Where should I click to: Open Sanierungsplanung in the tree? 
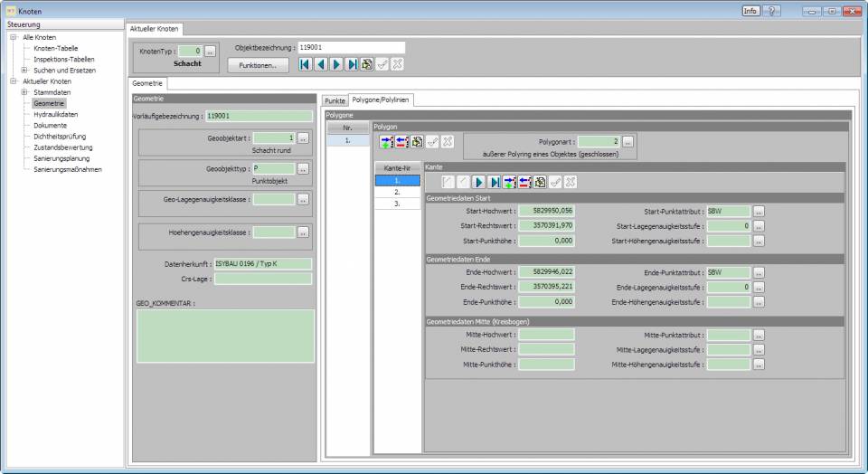click(x=61, y=158)
